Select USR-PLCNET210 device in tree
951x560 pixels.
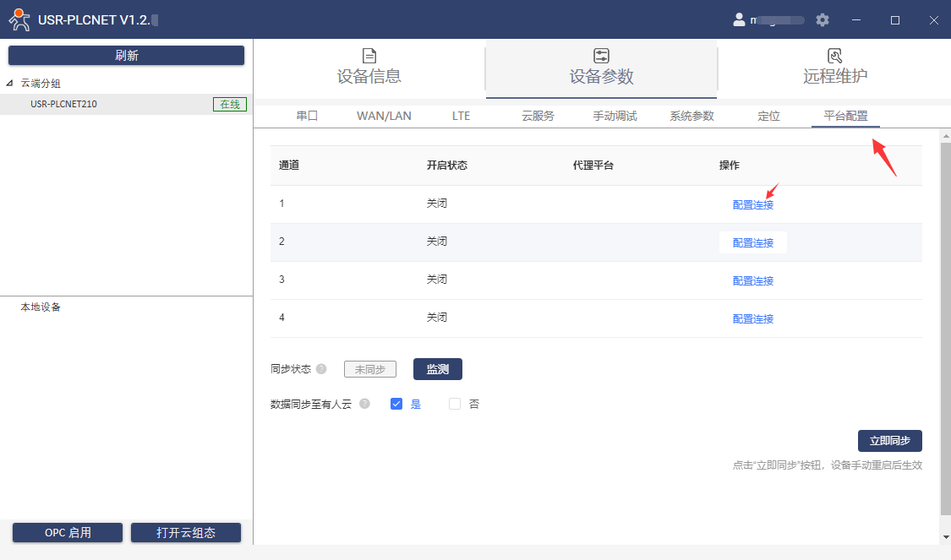tap(63, 104)
